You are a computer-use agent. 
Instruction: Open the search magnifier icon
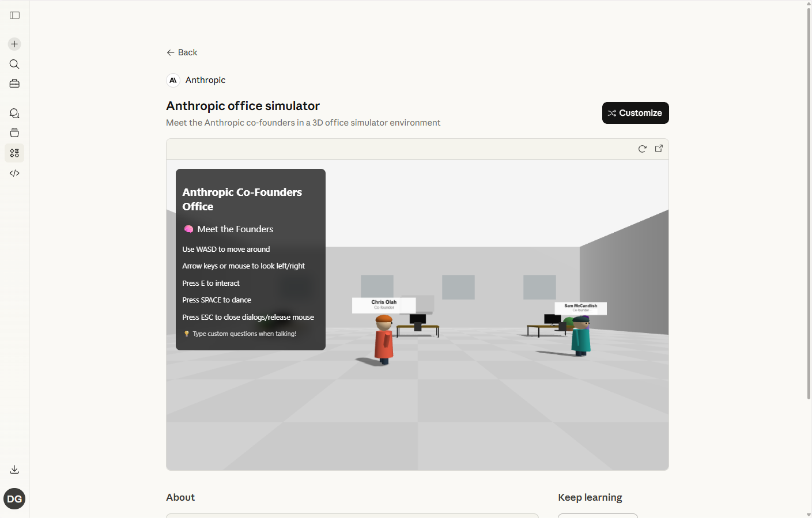coord(14,64)
